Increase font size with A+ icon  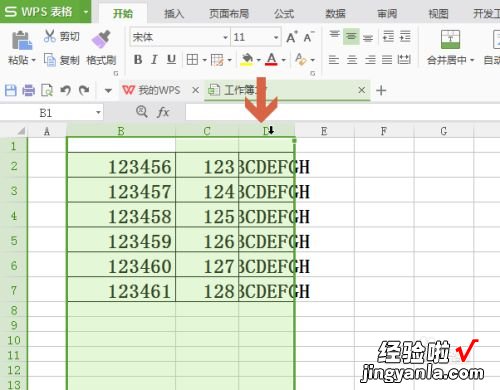tap(292, 37)
